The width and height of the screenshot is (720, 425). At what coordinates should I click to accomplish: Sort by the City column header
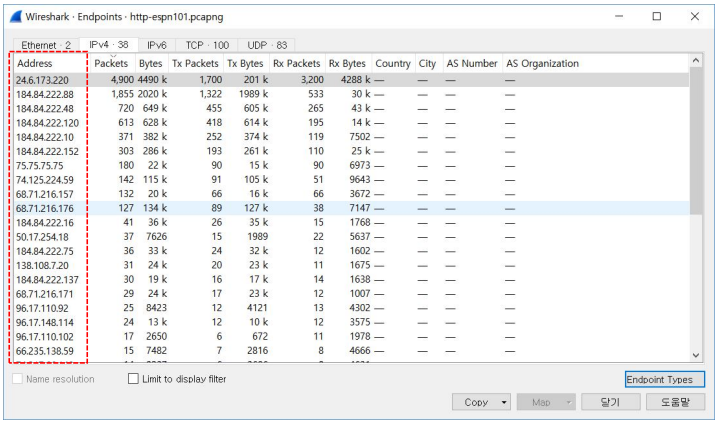(x=428, y=63)
